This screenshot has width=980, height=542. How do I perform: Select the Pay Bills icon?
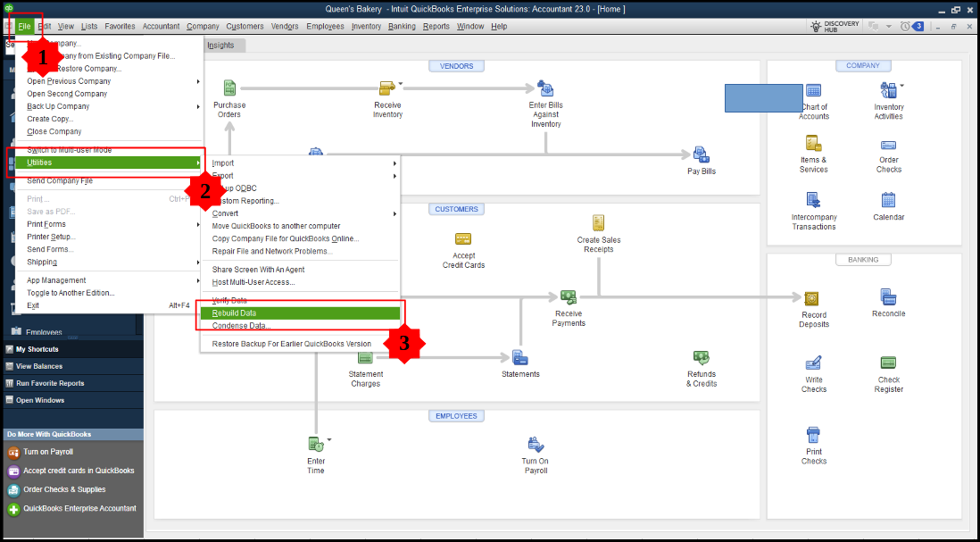point(702,154)
